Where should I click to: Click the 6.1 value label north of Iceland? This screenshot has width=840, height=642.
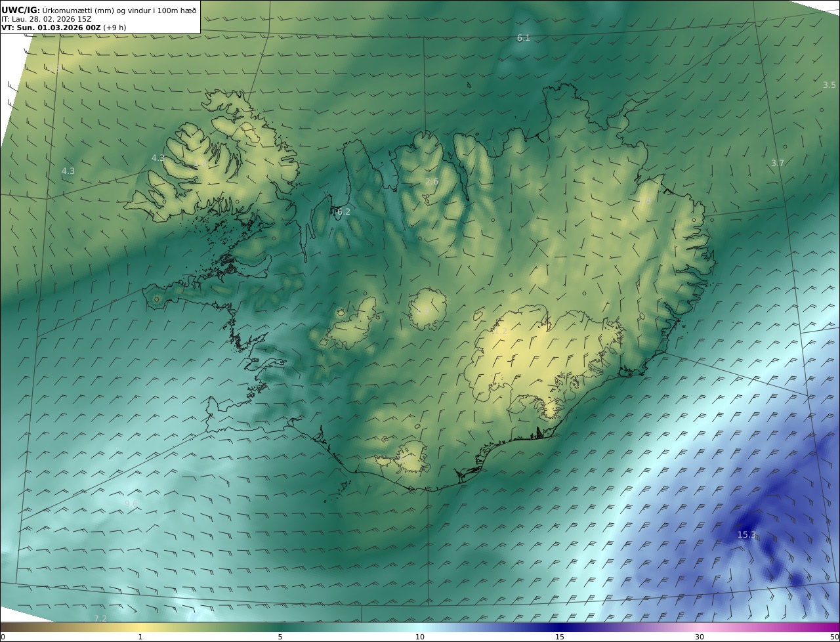pos(523,38)
